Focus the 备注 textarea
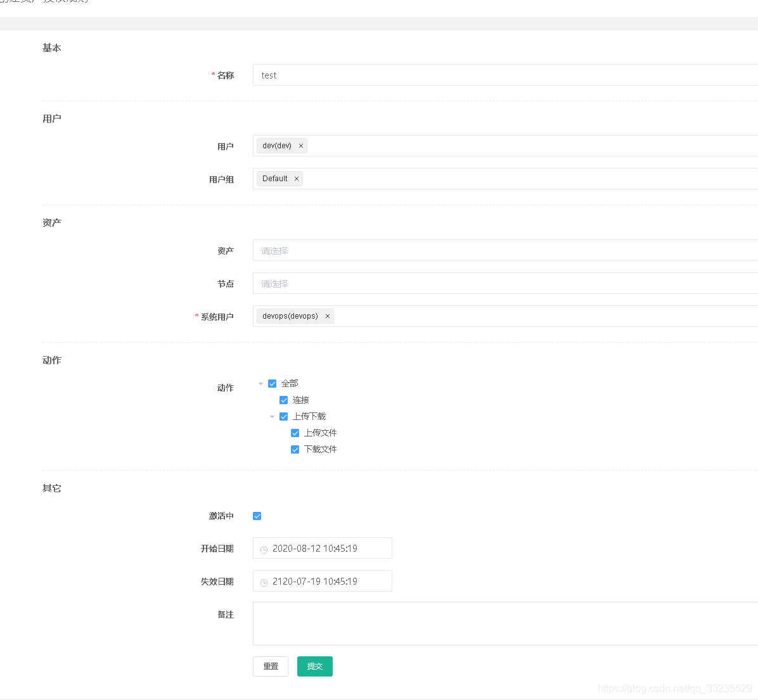 [505, 624]
